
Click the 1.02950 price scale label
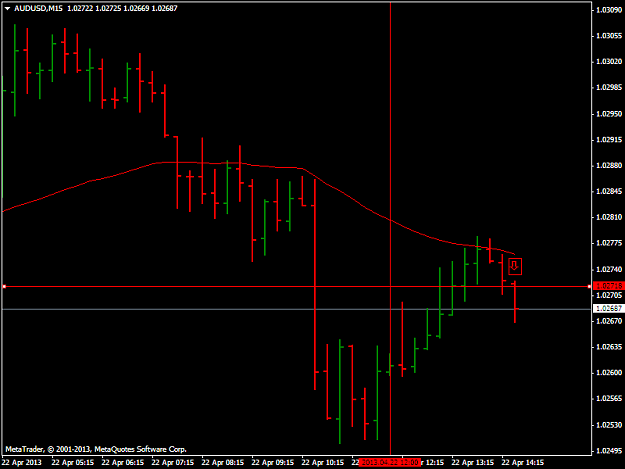click(609, 114)
